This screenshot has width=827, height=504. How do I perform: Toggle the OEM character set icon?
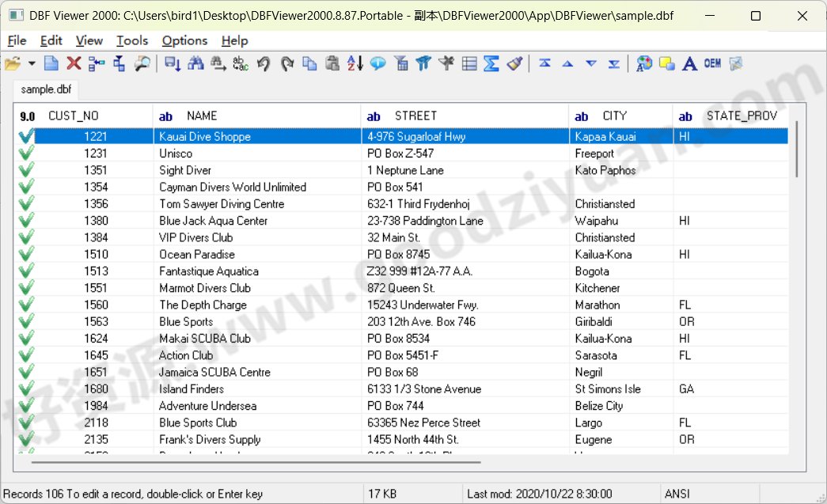pos(712,64)
